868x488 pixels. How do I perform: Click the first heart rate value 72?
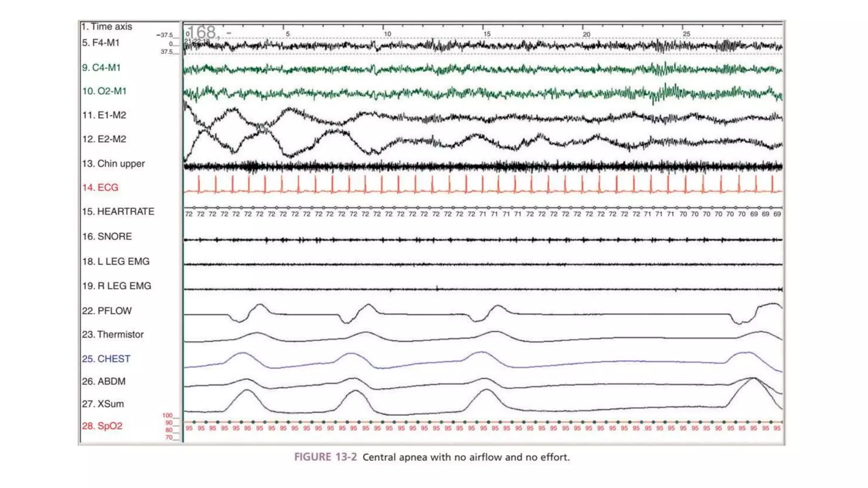189,214
